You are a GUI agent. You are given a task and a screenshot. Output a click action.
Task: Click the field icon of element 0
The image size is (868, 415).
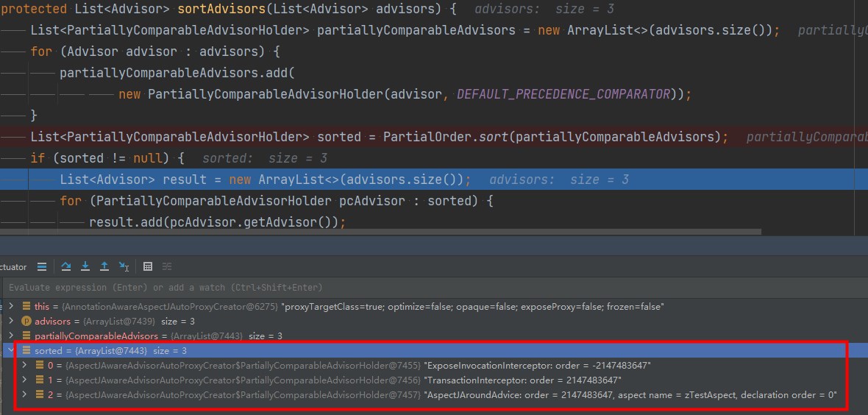pyautogui.click(x=40, y=365)
